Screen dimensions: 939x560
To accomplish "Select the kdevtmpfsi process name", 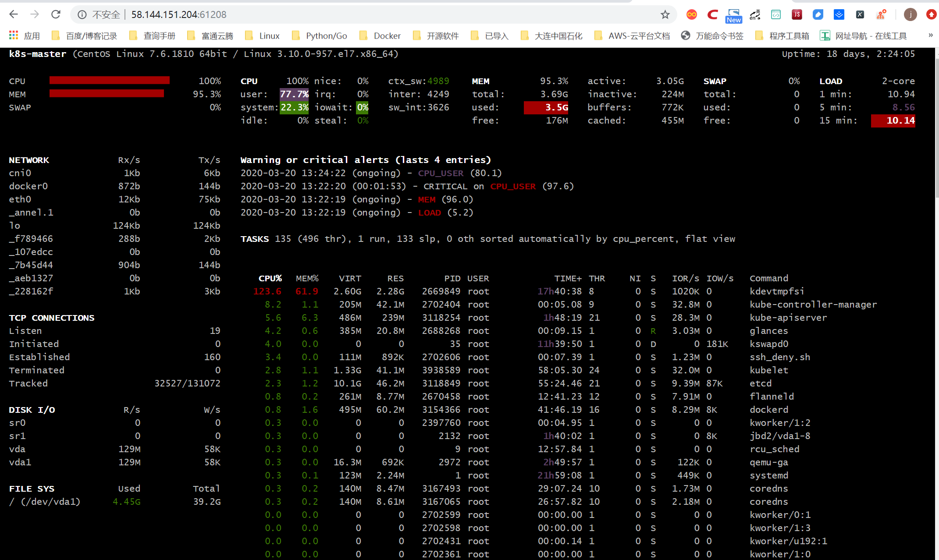I will pyautogui.click(x=777, y=291).
